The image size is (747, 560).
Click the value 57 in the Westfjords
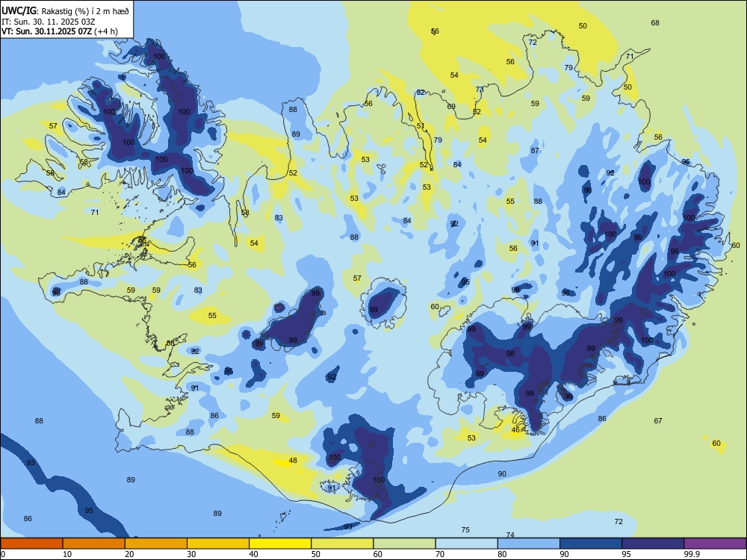point(53,126)
